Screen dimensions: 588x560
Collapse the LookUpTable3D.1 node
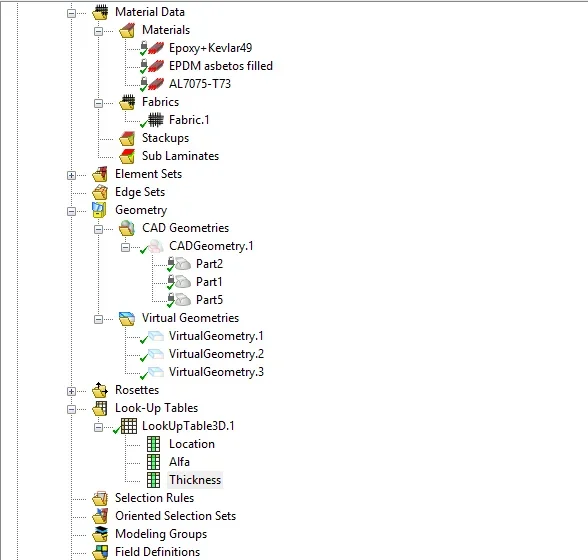[98, 428]
